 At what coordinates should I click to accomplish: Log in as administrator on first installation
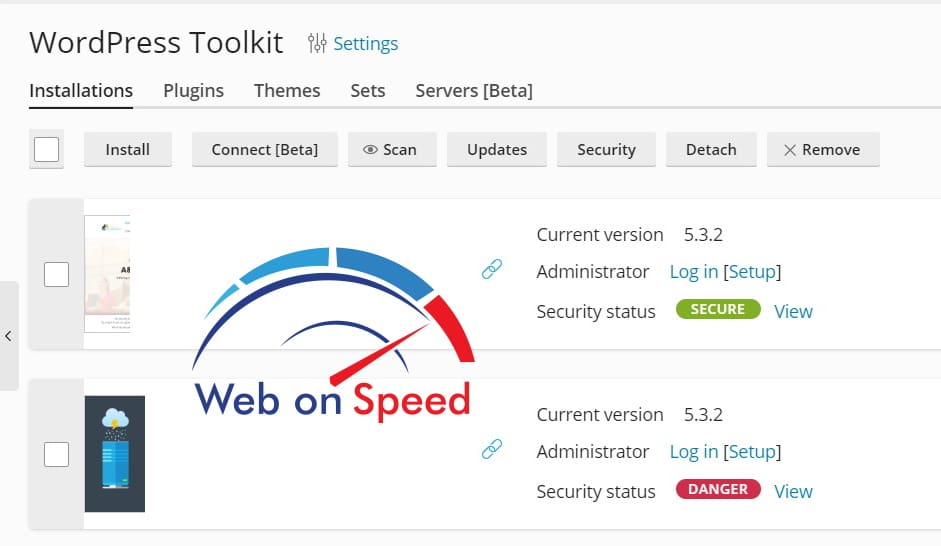click(x=694, y=272)
